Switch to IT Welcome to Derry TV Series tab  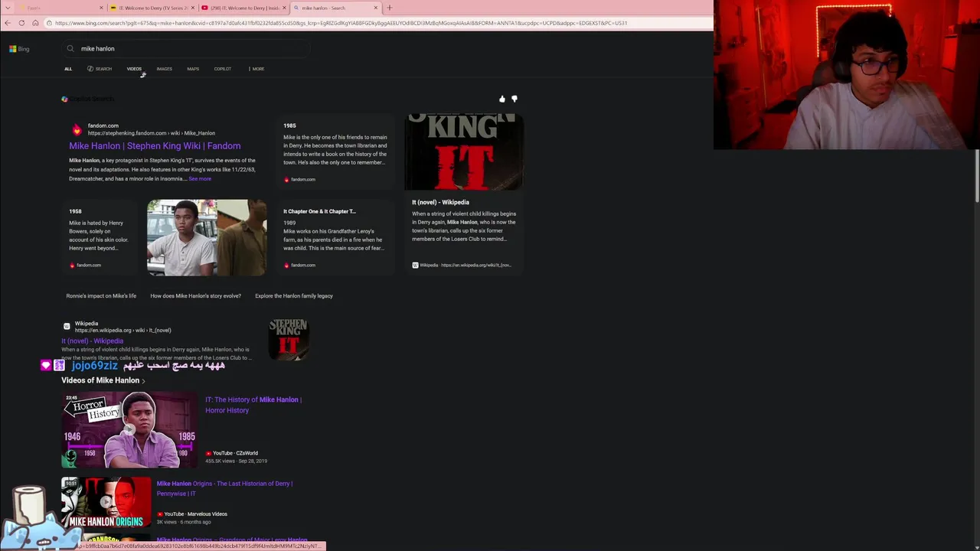152,8
